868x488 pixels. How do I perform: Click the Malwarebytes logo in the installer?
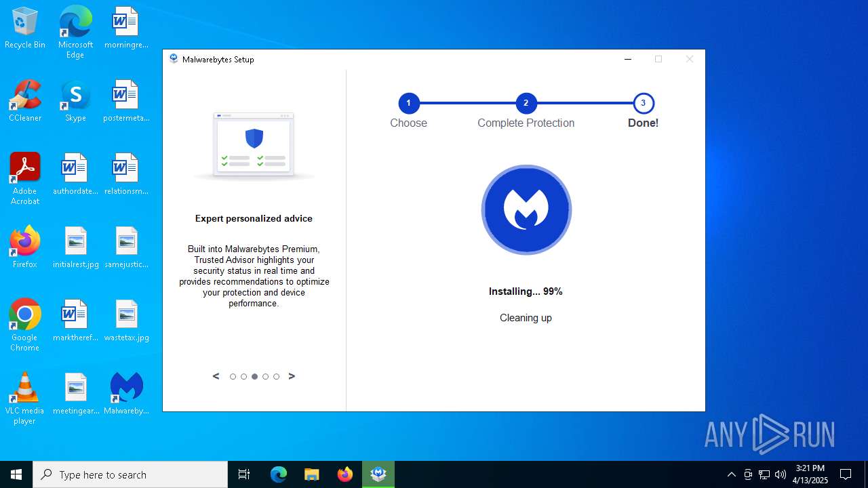coord(526,210)
